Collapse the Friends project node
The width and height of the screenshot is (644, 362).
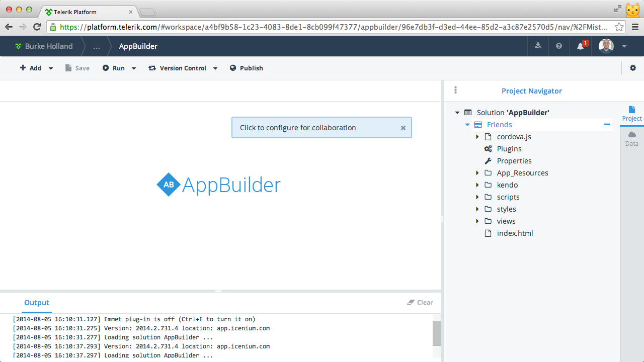[x=467, y=125]
